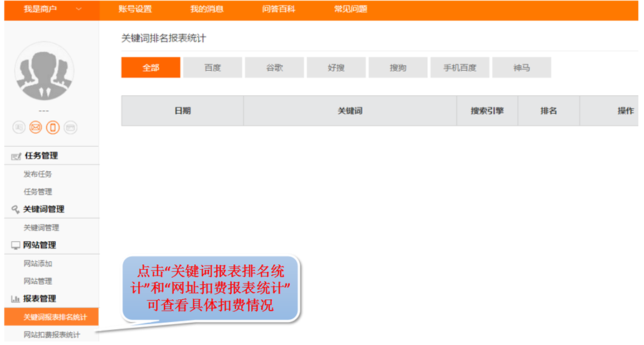Click the orange mobile phone icon
The width and height of the screenshot is (644, 345).
(x=53, y=127)
